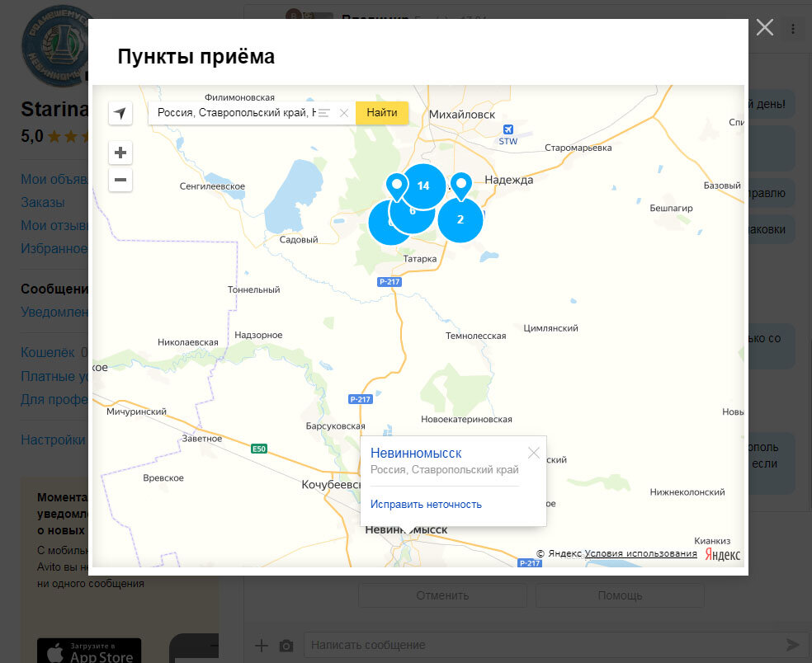Close the Пункты приёма dialog
Image resolution: width=812 pixels, height=663 pixels.
764,27
